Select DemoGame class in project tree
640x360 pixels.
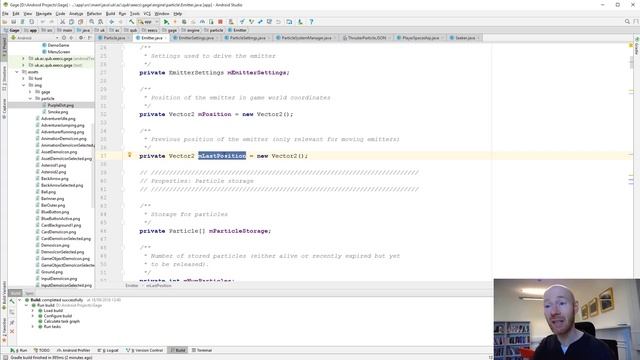click(58, 45)
